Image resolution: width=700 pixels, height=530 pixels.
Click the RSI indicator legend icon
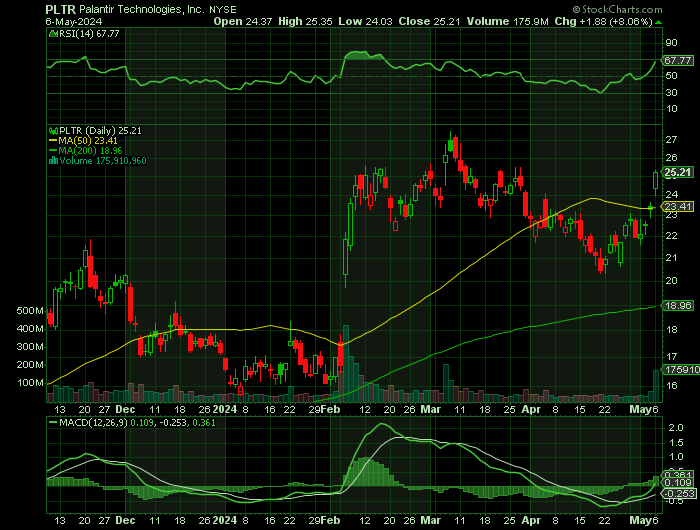tap(53, 33)
